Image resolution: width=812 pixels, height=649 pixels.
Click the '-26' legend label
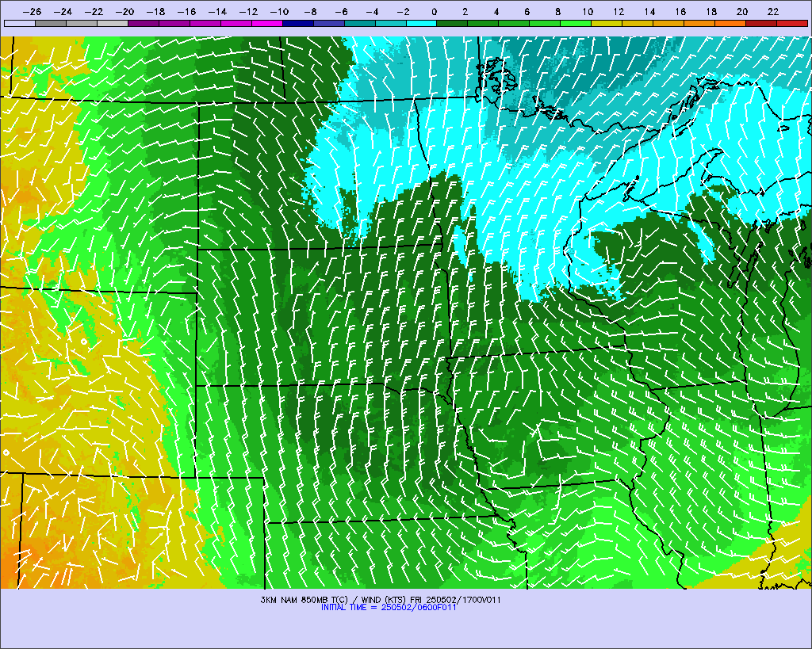click(x=32, y=12)
